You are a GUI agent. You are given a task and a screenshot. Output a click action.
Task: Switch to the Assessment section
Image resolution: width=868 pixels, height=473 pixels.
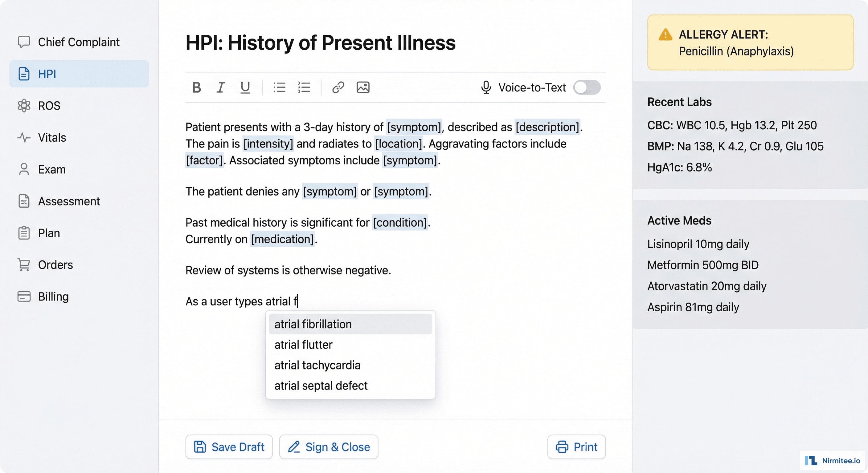click(69, 201)
